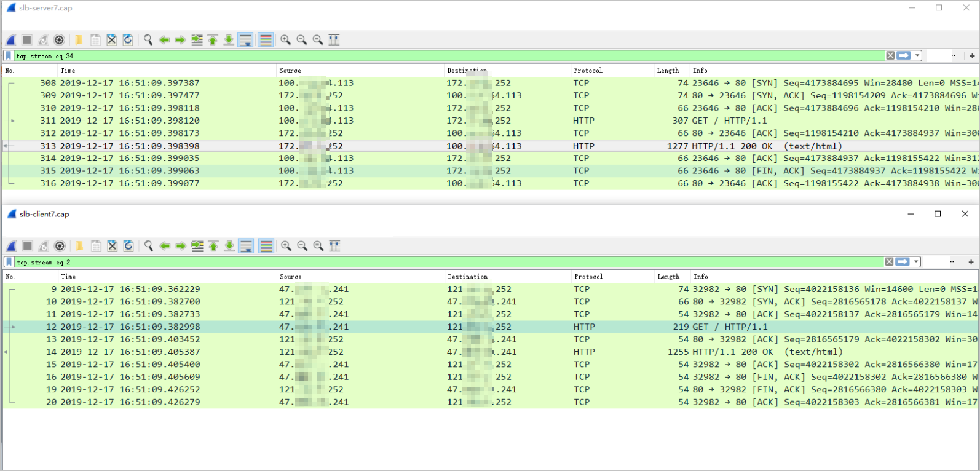Jump to last packet in slb-server7.cap

229,40
